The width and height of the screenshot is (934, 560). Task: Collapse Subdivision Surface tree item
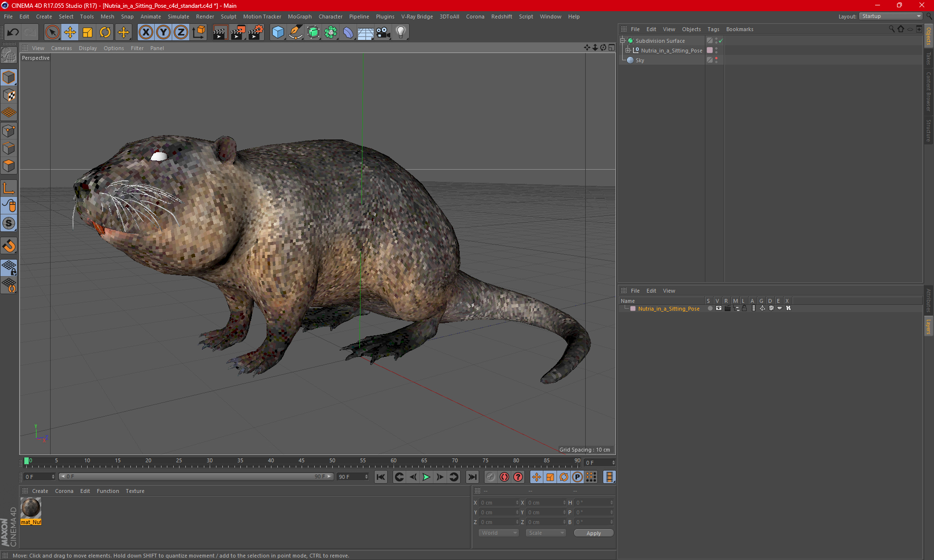point(622,41)
